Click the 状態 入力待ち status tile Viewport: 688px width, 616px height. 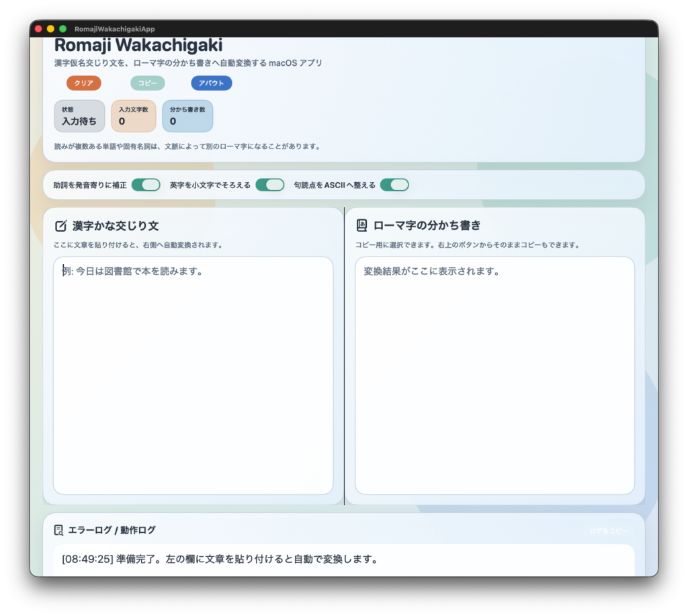tap(79, 116)
